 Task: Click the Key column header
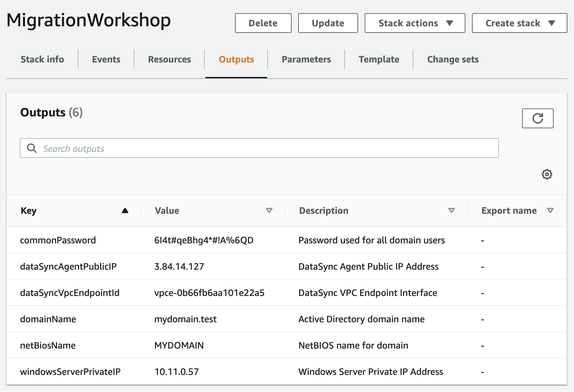pyautogui.click(x=29, y=210)
